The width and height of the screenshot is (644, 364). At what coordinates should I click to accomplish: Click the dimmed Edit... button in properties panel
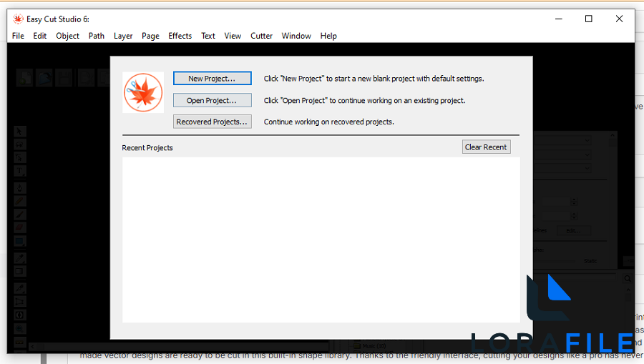click(573, 231)
